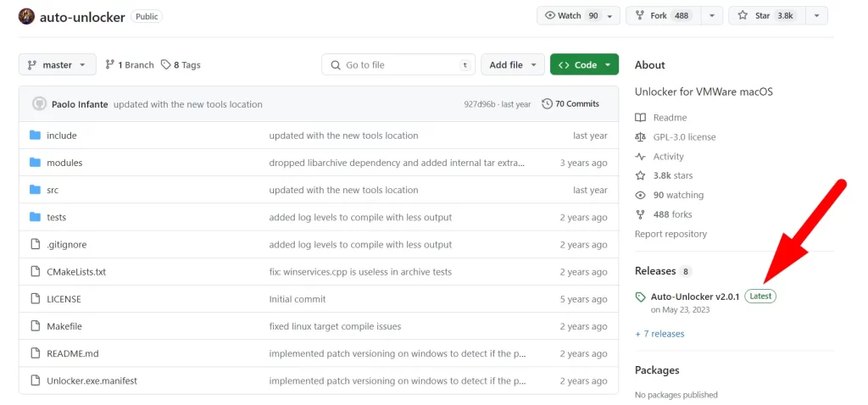Viewport: 868px width, 405px height.
Task: Click Report repository link
Action: pyautogui.click(x=671, y=234)
